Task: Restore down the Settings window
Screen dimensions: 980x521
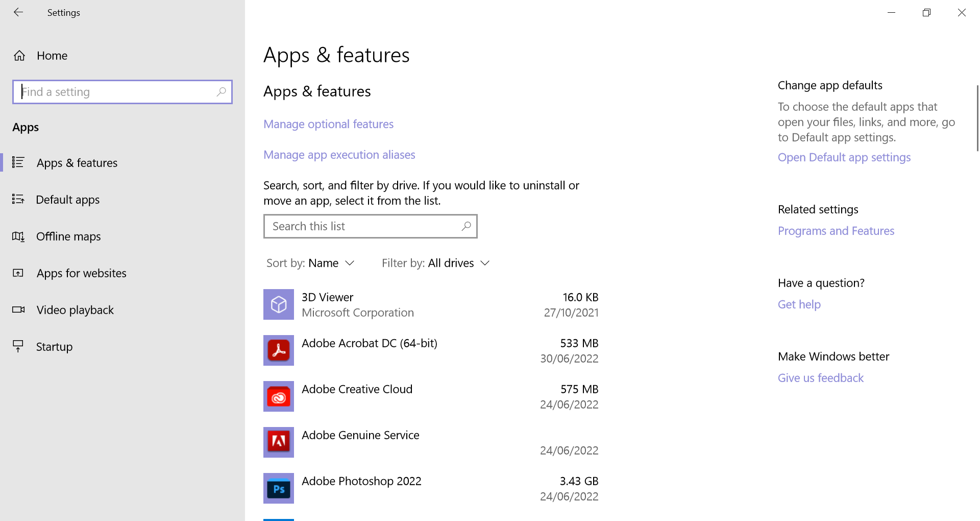Action: tap(927, 12)
